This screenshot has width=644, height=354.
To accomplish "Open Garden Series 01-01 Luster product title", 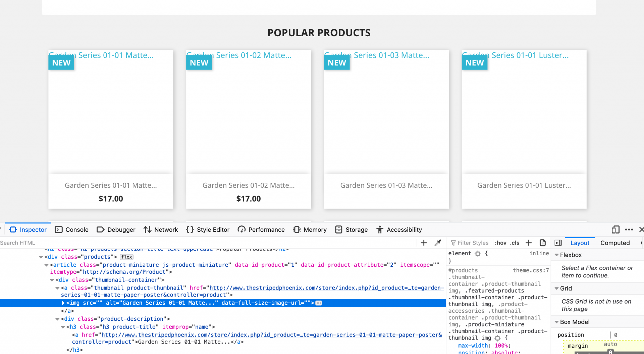I will click(524, 185).
